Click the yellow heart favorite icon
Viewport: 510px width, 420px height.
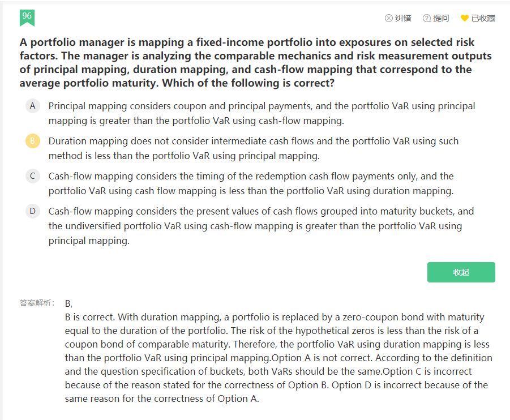tap(465, 18)
